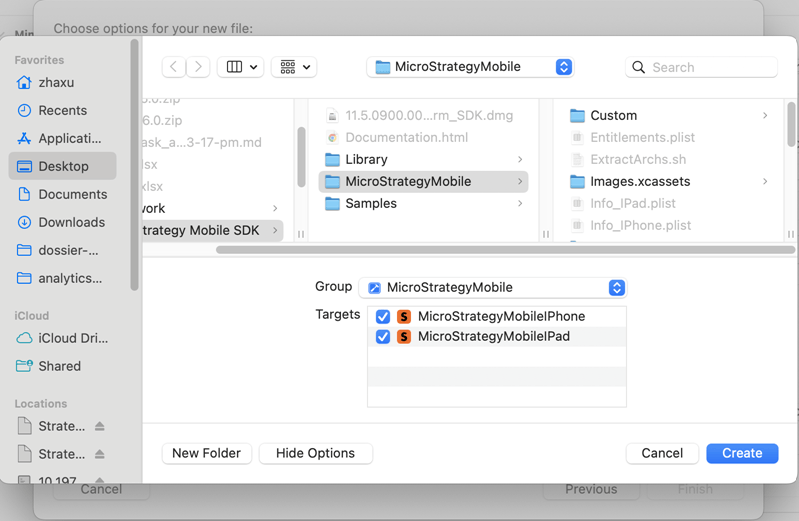Select the Images.xcassets folder icon

point(577,182)
